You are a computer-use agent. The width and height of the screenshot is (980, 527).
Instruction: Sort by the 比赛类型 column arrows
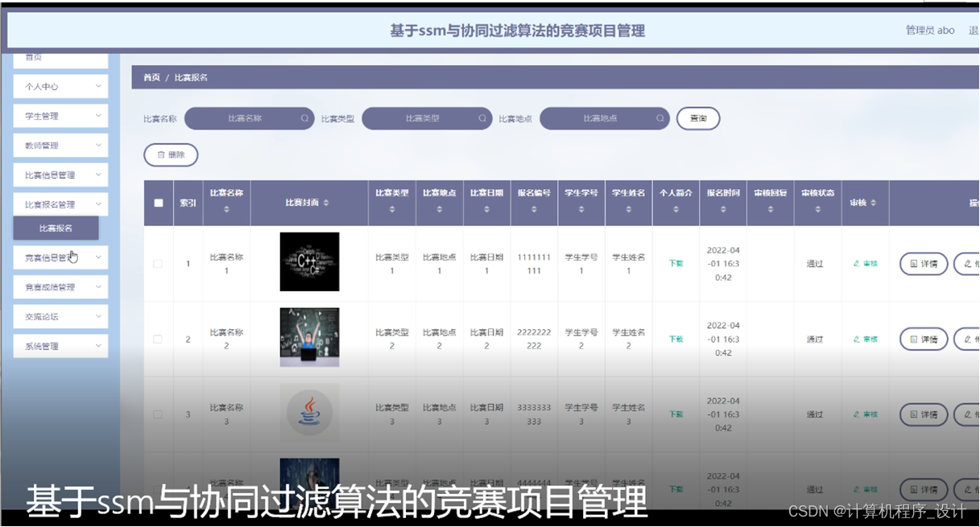point(392,209)
